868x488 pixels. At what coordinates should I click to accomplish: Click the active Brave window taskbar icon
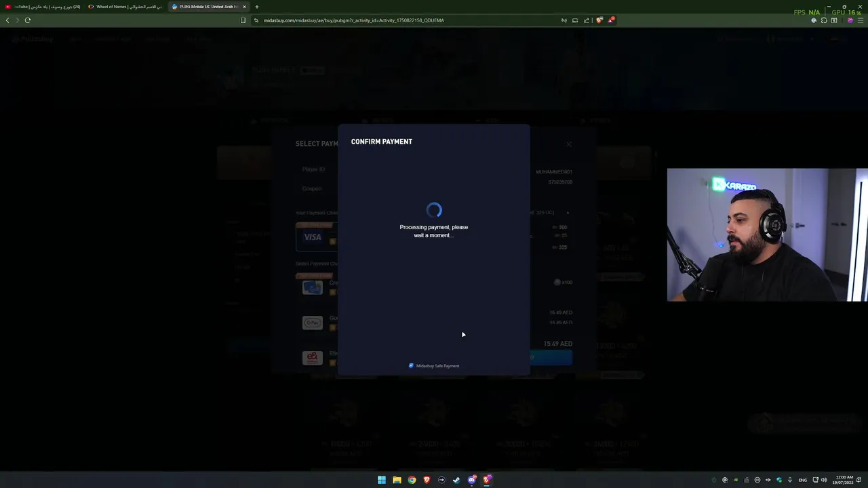tap(487, 480)
